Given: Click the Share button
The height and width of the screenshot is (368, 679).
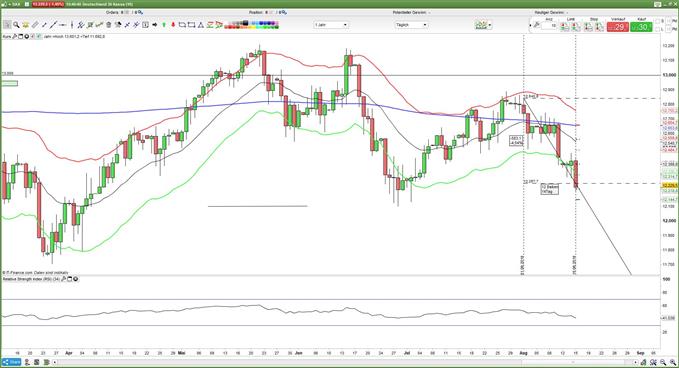Looking at the screenshot, I should [x=11, y=362].
